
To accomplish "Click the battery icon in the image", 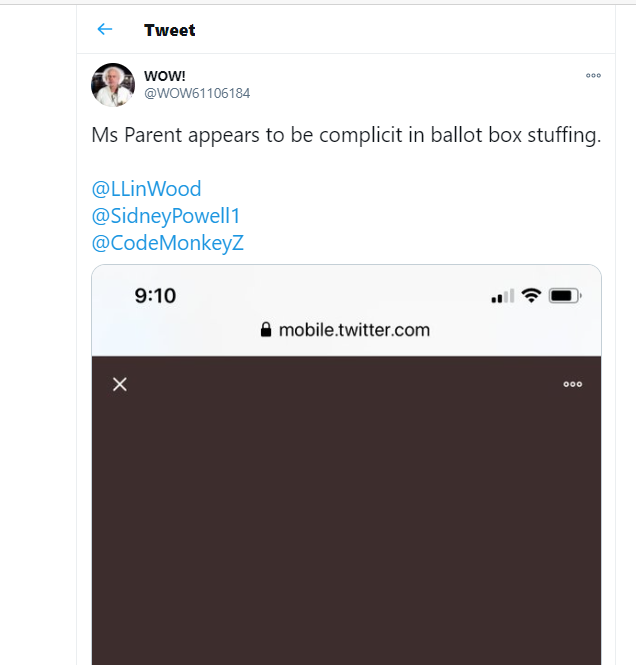I will (x=565, y=296).
